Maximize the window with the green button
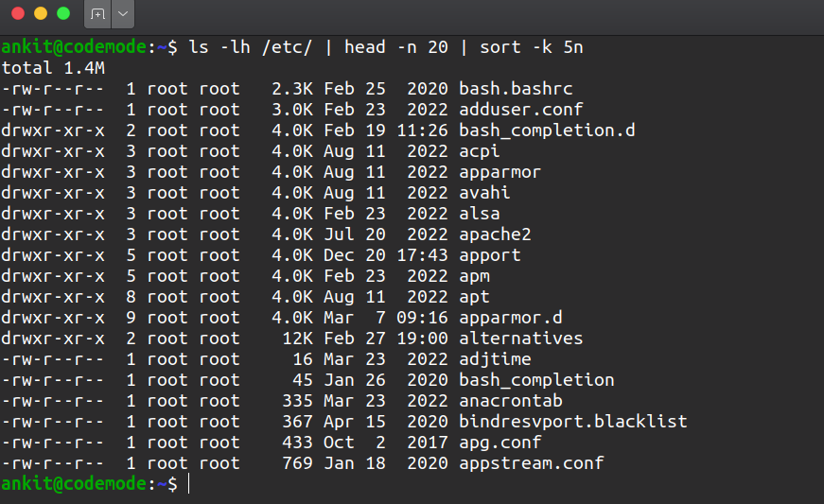824x504 pixels. pos(63,14)
